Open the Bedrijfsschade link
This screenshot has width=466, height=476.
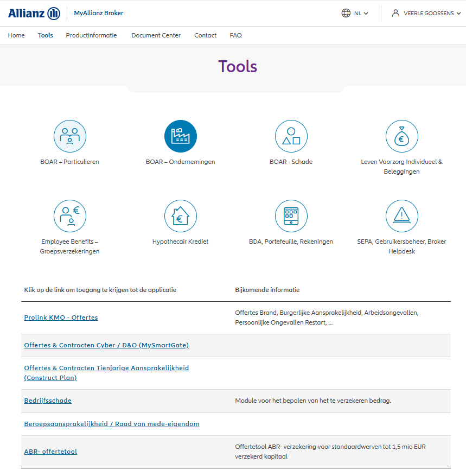48,401
